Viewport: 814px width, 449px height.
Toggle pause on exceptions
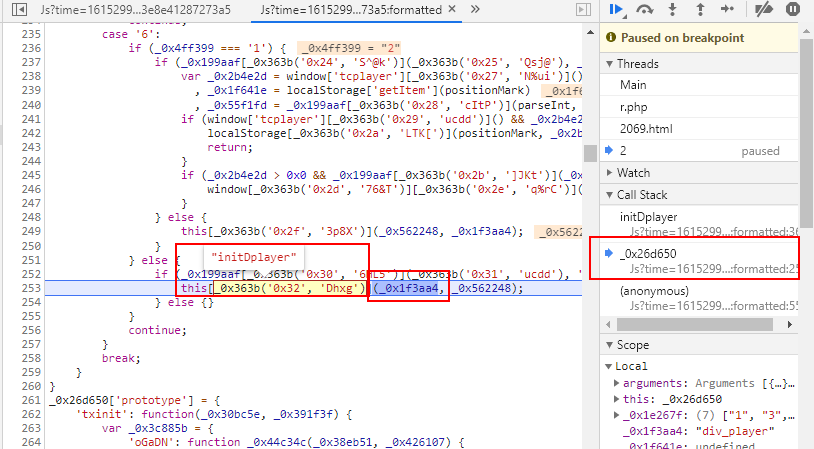pyautogui.click(x=793, y=10)
